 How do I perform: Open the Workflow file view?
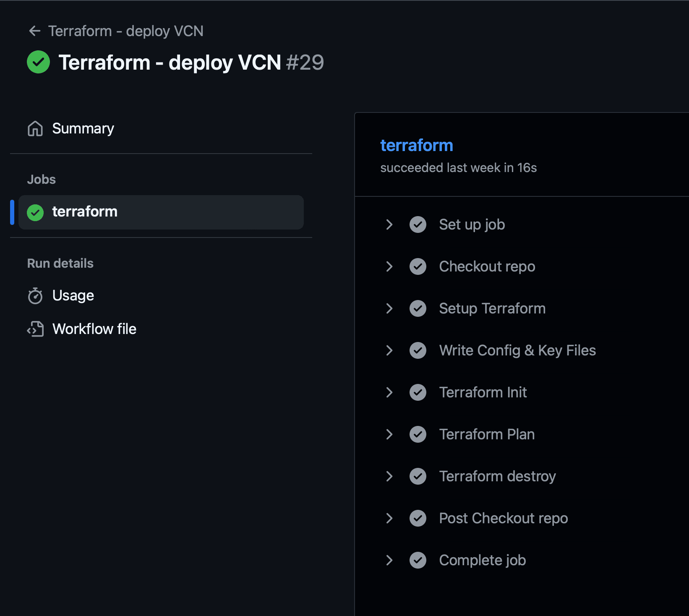pos(94,329)
